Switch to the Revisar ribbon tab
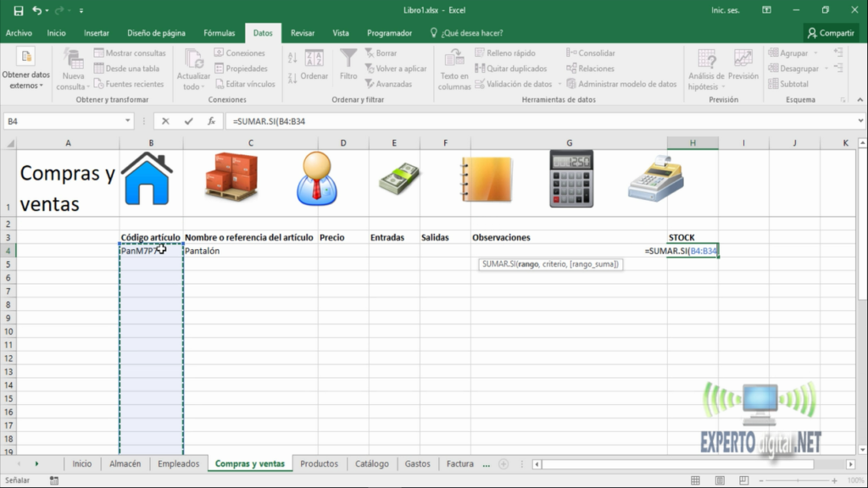Screen dimensions: 868x488 coord(303,32)
